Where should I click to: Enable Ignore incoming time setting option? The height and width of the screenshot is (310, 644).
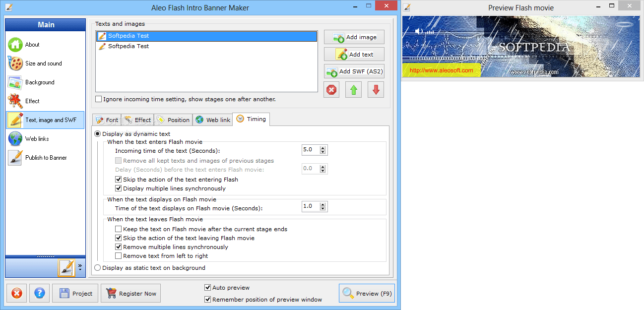tap(98, 99)
